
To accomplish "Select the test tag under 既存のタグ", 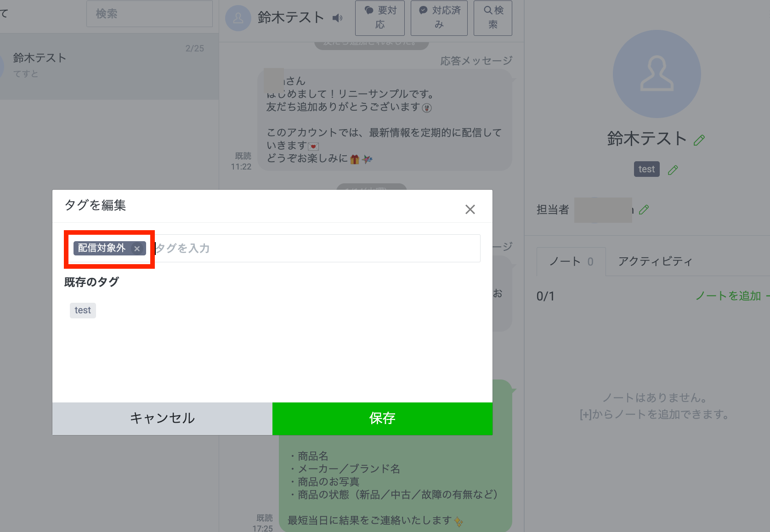I will click(x=83, y=310).
